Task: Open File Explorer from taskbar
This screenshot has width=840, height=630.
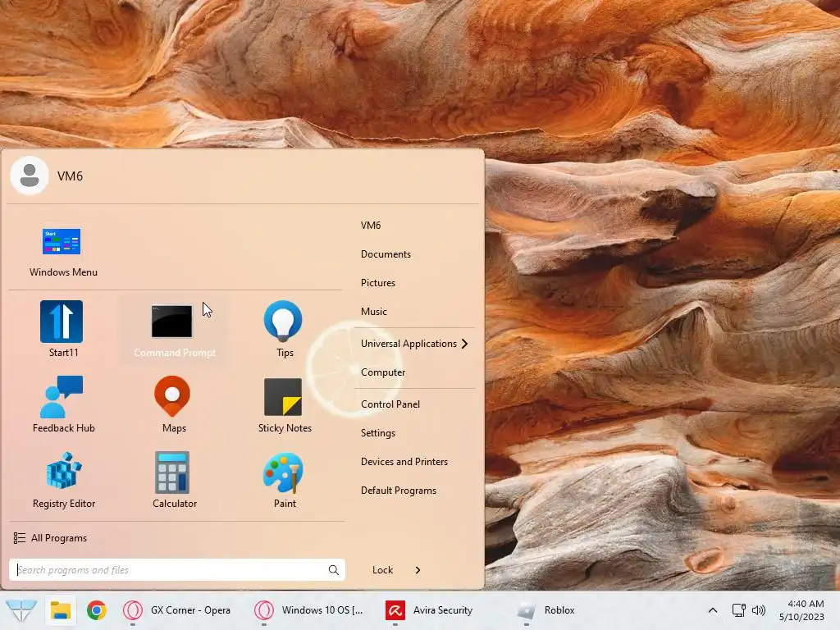Action: coord(61,610)
